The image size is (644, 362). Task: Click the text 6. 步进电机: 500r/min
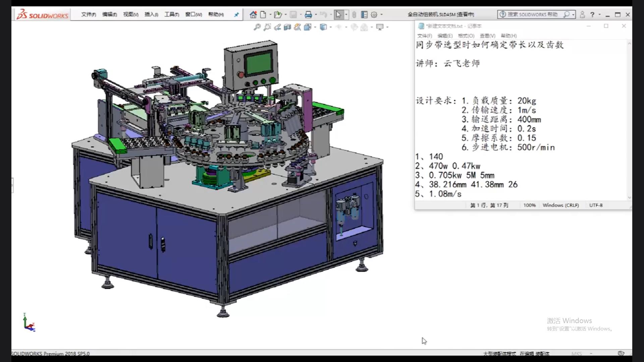[x=508, y=147]
